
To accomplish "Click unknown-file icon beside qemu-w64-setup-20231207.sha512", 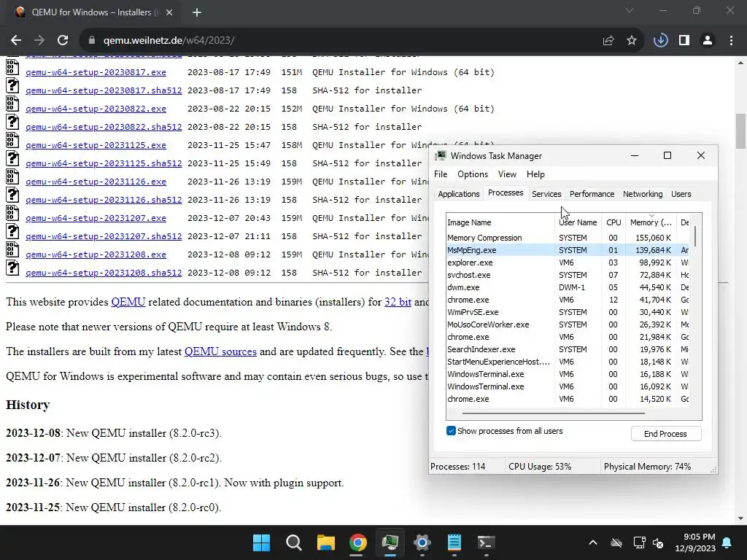I will point(12,231).
